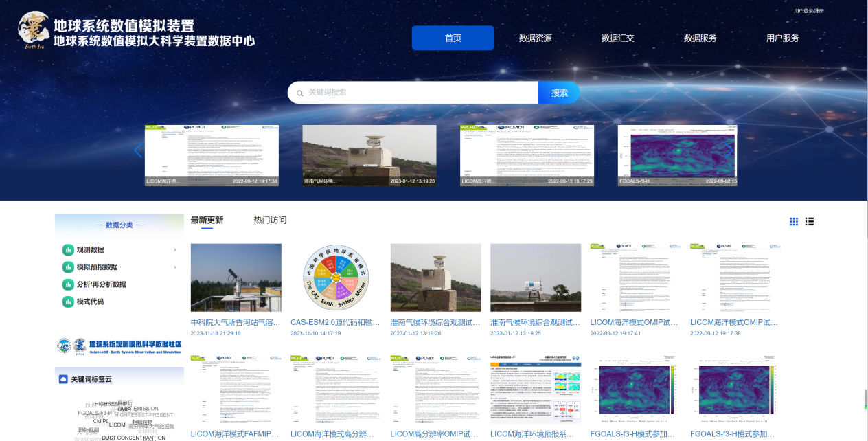Open the 用户登录/注册 link
868x441 pixels.
click(x=808, y=11)
